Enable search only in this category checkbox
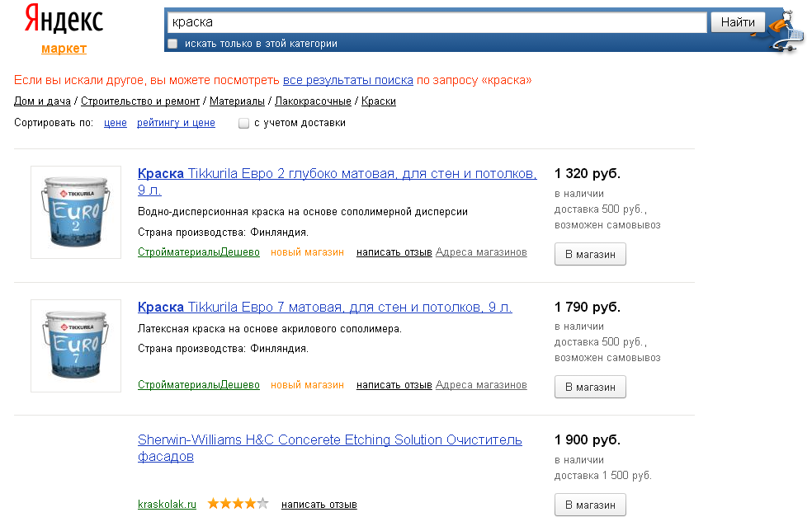 pyautogui.click(x=173, y=44)
